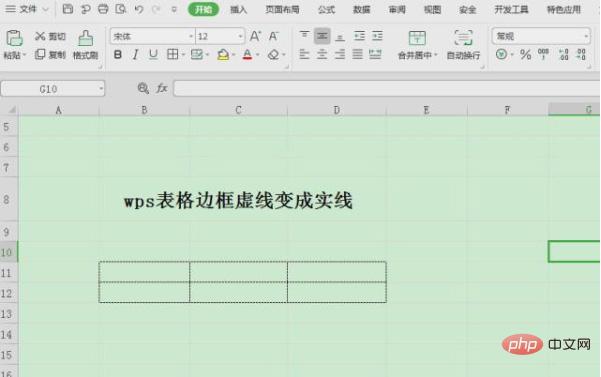Click the G10 name box
Viewport: 601px width, 377px height.
pyautogui.click(x=53, y=89)
